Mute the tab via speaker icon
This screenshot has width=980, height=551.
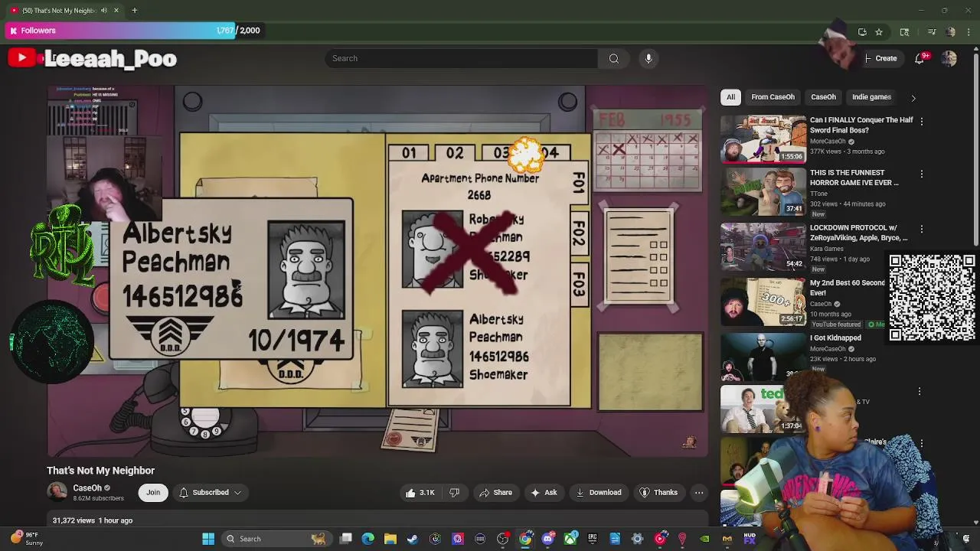(x=104, y=10)
